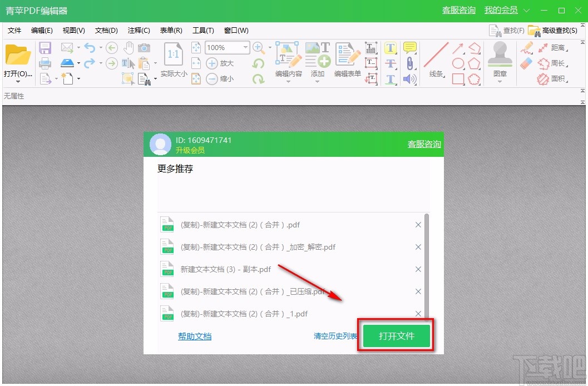Click the Save floppy disk icon
The image size is (588, 386).
pyautogui.click(x=45, y=48)
